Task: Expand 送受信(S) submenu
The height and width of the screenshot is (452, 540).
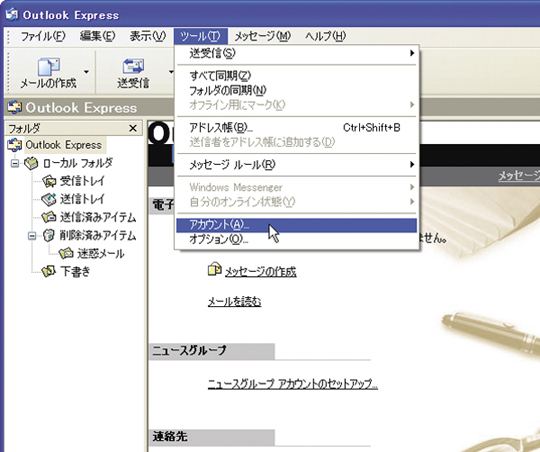Action: pyautogui.click(x=297, y=53)
